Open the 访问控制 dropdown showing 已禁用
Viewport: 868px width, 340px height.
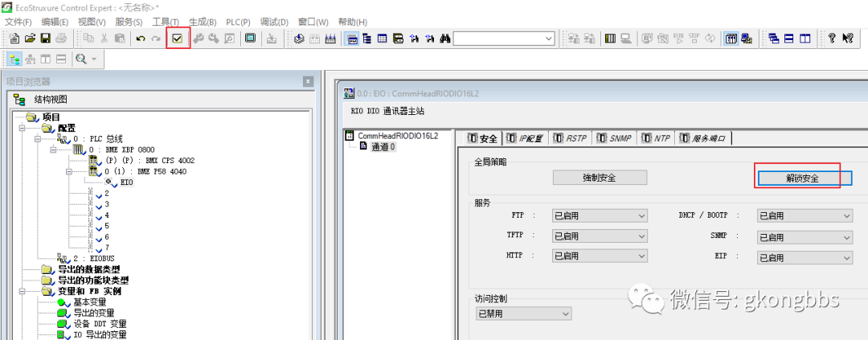click(523, 313)
